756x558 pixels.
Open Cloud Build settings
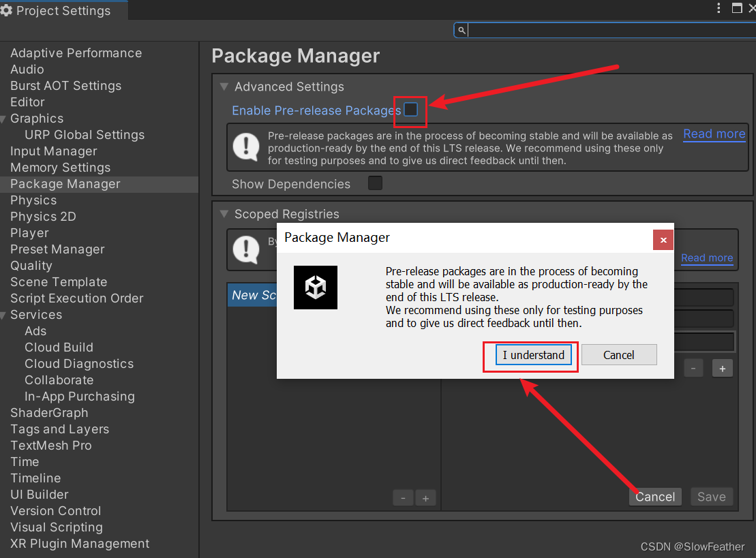[59, 348]
